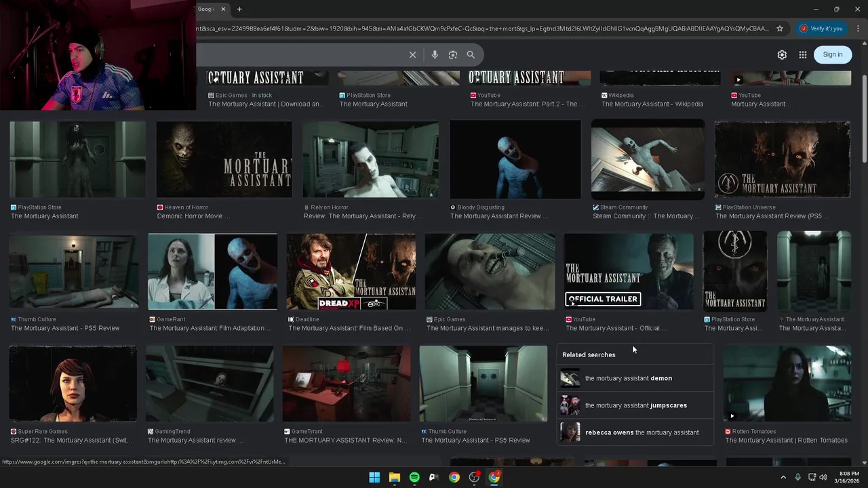Click the Sign in button

click(833, 55)
